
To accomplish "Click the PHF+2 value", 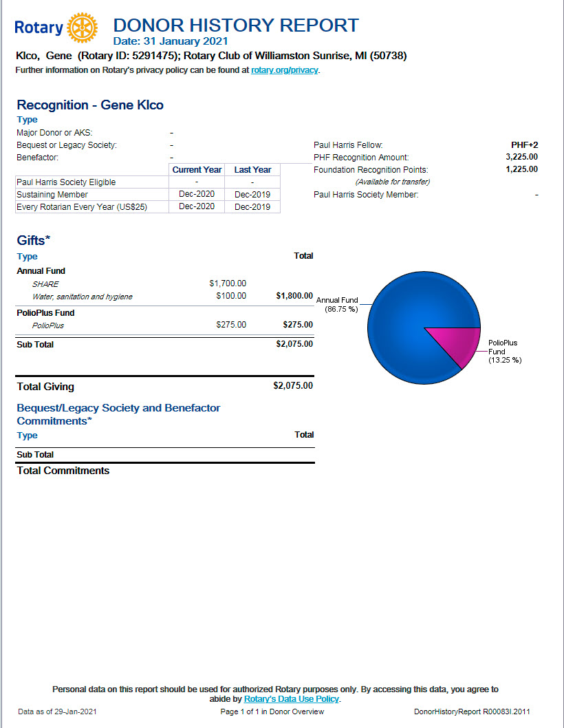I will (x=525, y=145).
